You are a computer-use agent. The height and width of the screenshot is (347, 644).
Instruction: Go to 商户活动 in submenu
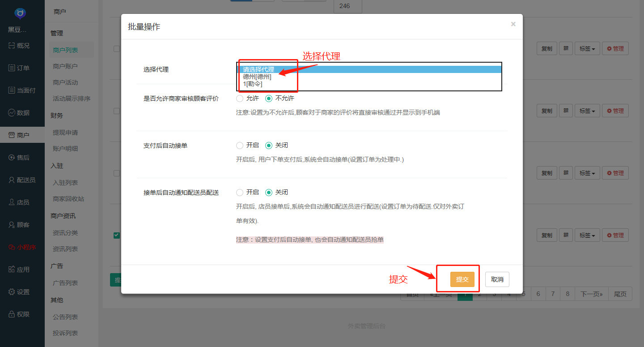click(x=65, y=82)
